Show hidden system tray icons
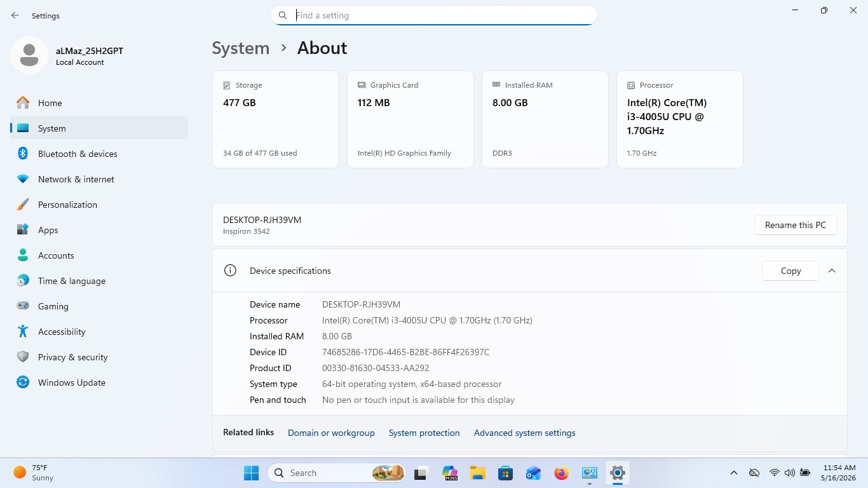Image resolution: width=868 pixels, height=488 pixels. [x=734, y=473]
